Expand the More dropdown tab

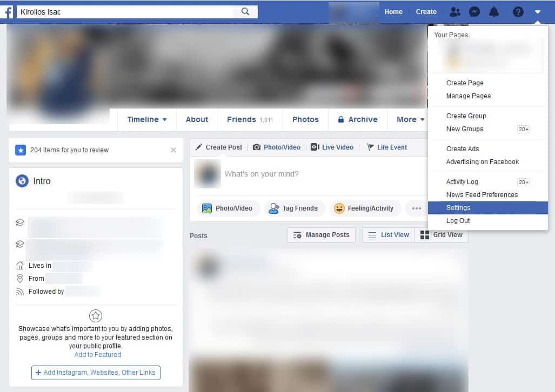410,119
